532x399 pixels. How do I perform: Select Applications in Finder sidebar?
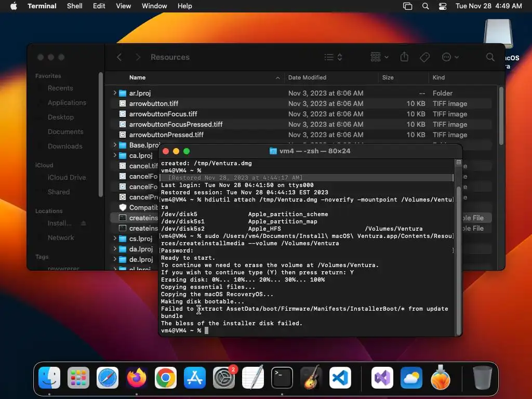pyautogui.click(x=67, y=102)
